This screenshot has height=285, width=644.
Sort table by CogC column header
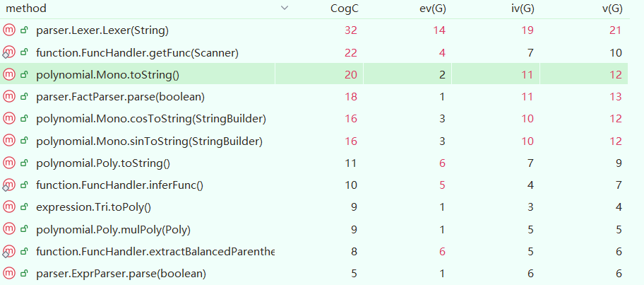(x=345, y=8)
